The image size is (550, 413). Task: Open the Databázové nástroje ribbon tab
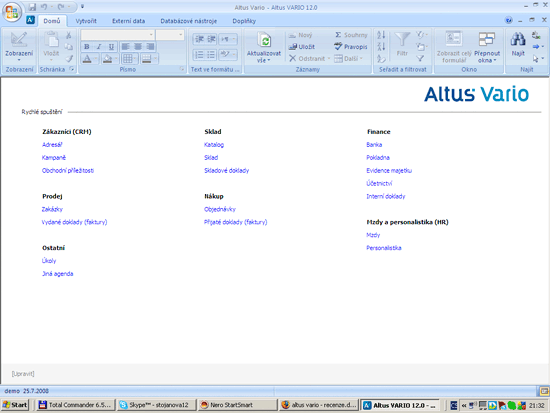coord(188,21)
